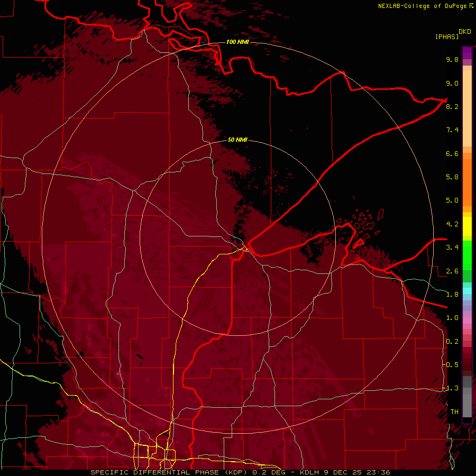Click the orange segment of the color bar
This screenshot has height=476, width=476.
[x=467, y=182]
